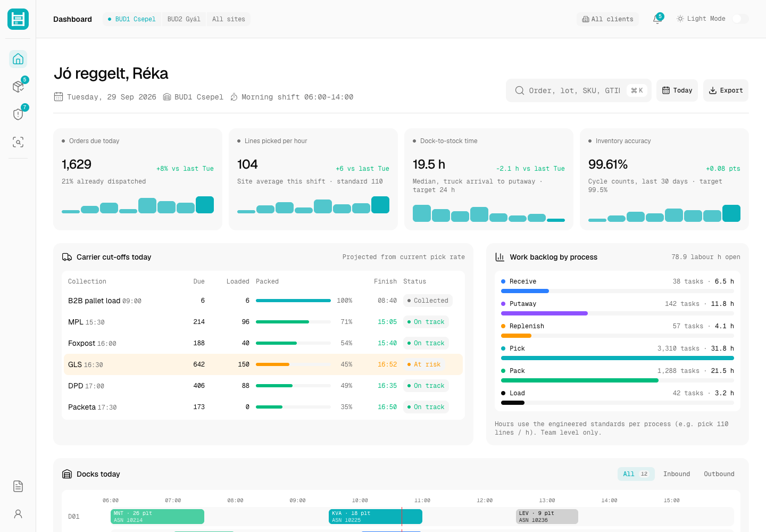
Task: Export the dashboard data
Action: pyautogui.click(x=726, y=90)
